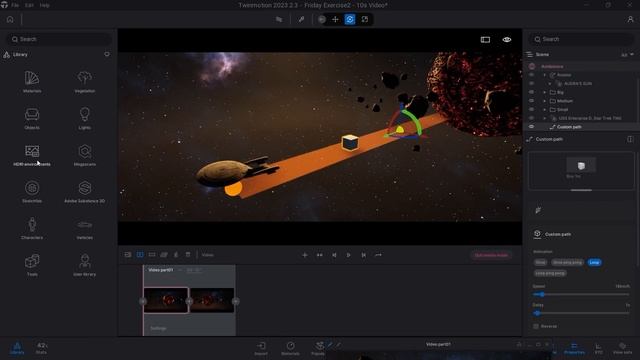The width and height of the screenshot is (640, 360).
Task: Expand the Big folder in scene tree
Action: point(544,92)
